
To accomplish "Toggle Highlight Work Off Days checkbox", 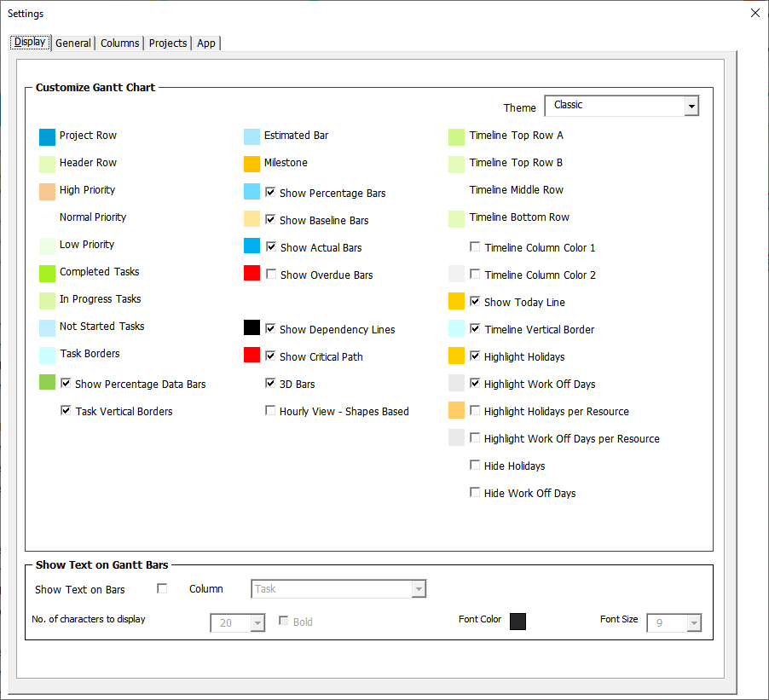I will coord(475,383).
